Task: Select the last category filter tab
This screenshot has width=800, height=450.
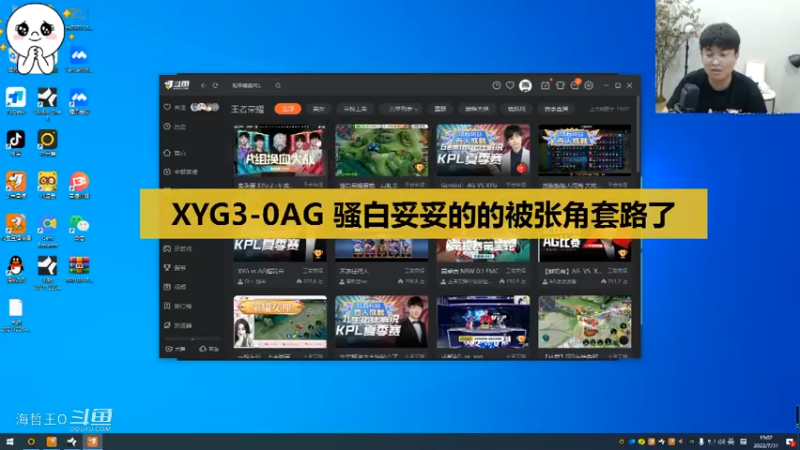Action: tap(556, 109)
